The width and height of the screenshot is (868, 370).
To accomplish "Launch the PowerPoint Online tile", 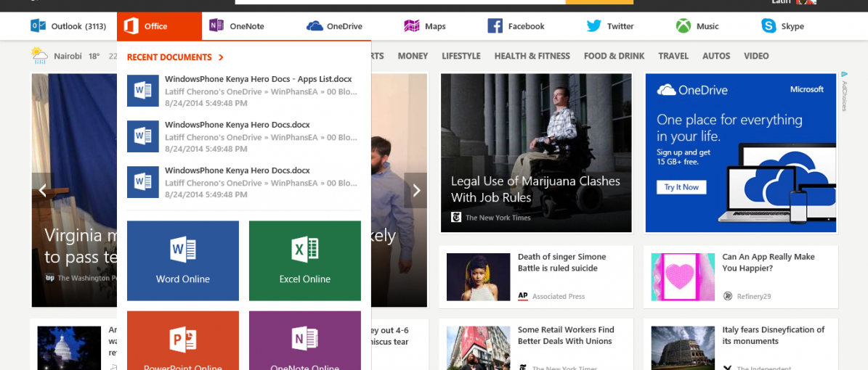I will 182,340.
